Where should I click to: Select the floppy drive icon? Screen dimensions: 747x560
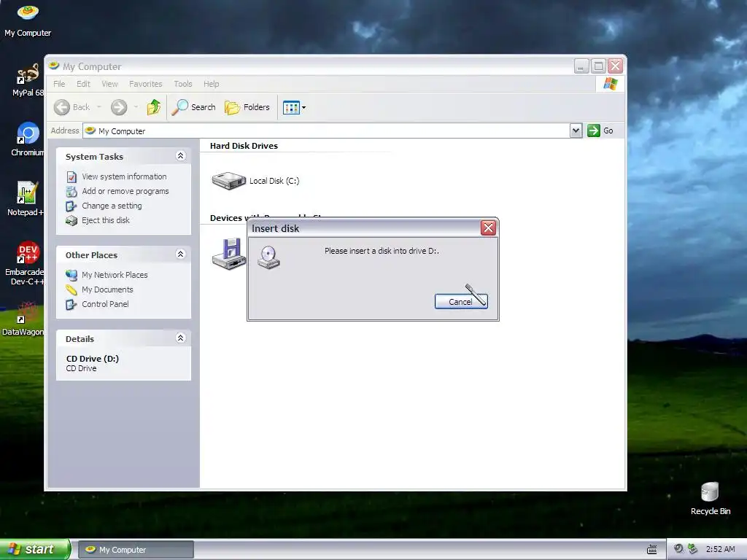click(x=229, y=254)
